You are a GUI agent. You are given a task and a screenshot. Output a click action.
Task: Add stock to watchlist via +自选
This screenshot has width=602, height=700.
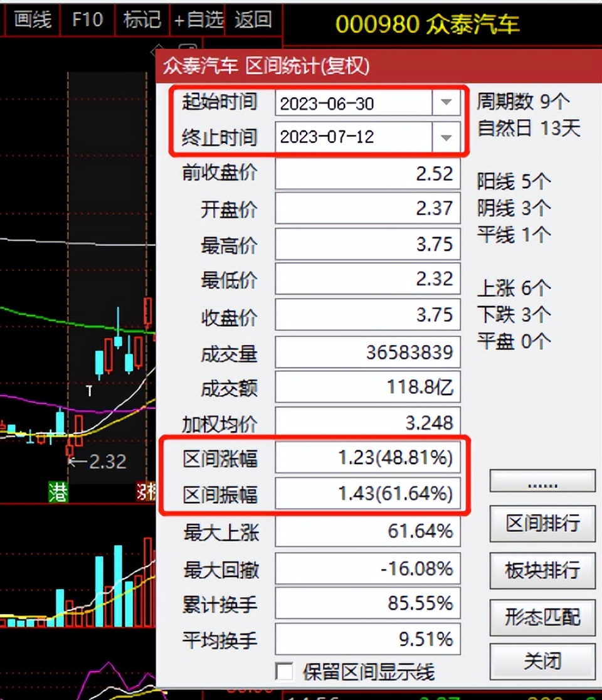coord(198,20)
